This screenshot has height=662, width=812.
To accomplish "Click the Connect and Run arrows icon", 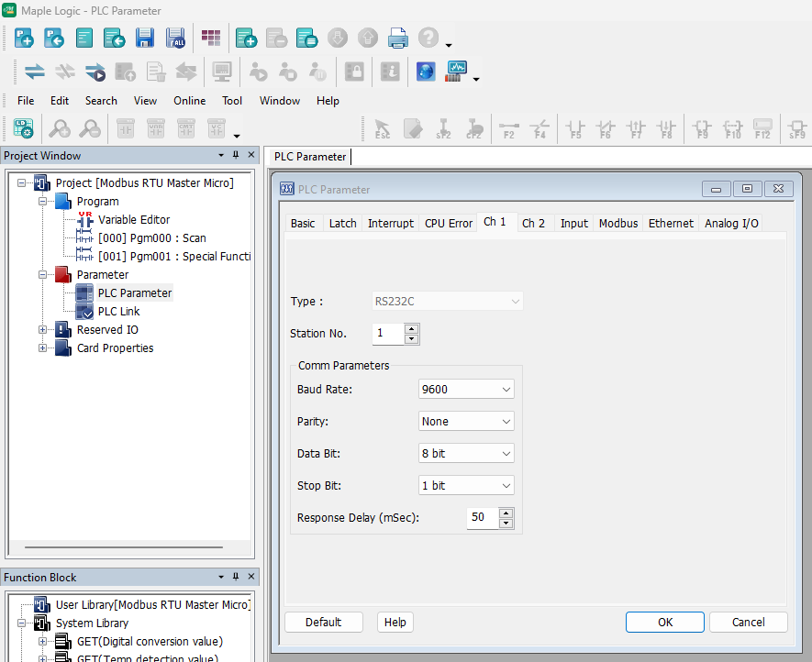I will (95, 72).
